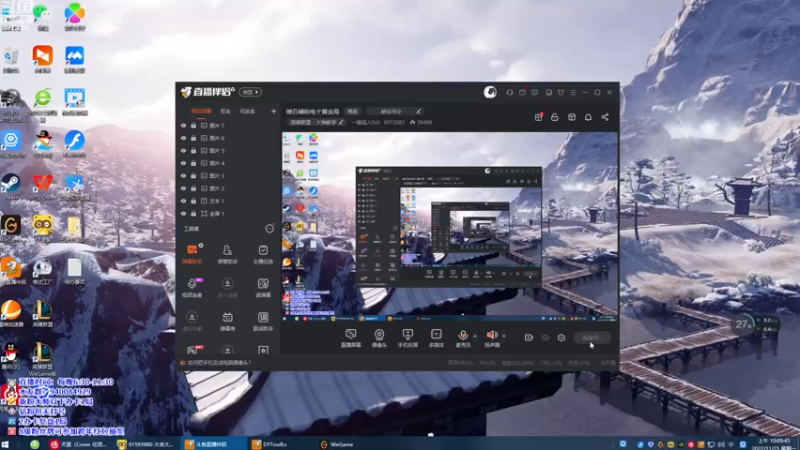Toggle visibility of the 图片 5 layer
The width and height of the screenshot is (800, 450).
click(183, 151)
